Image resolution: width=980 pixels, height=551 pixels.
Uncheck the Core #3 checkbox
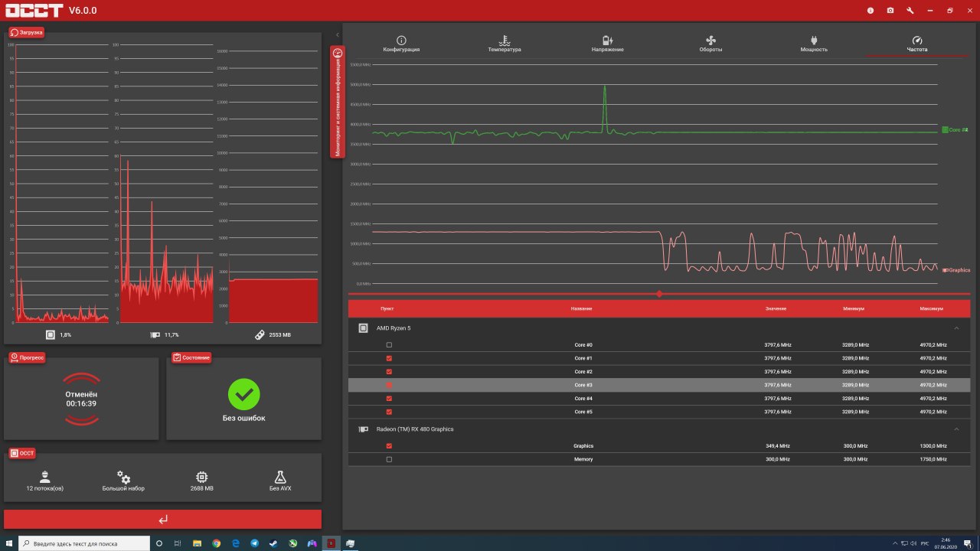coord(389,385)
